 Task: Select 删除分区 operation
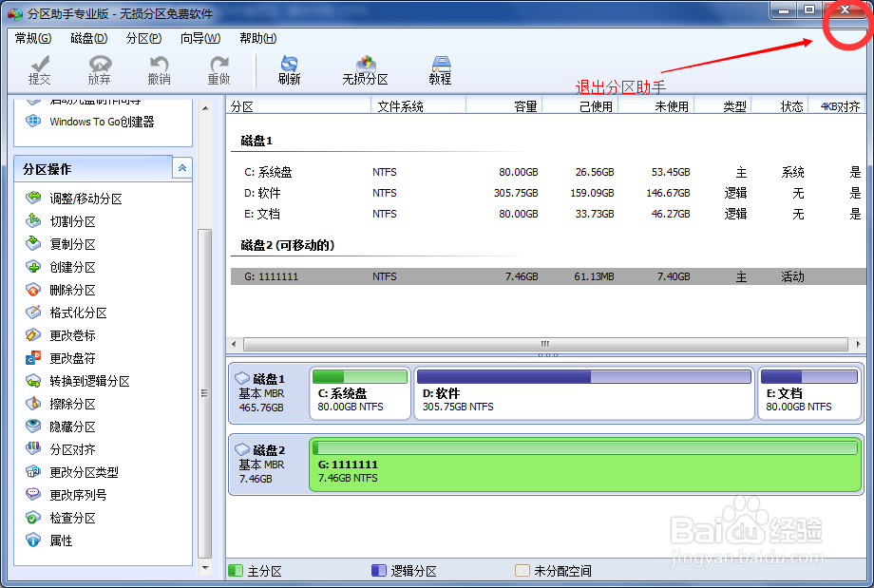coord(61,290)
